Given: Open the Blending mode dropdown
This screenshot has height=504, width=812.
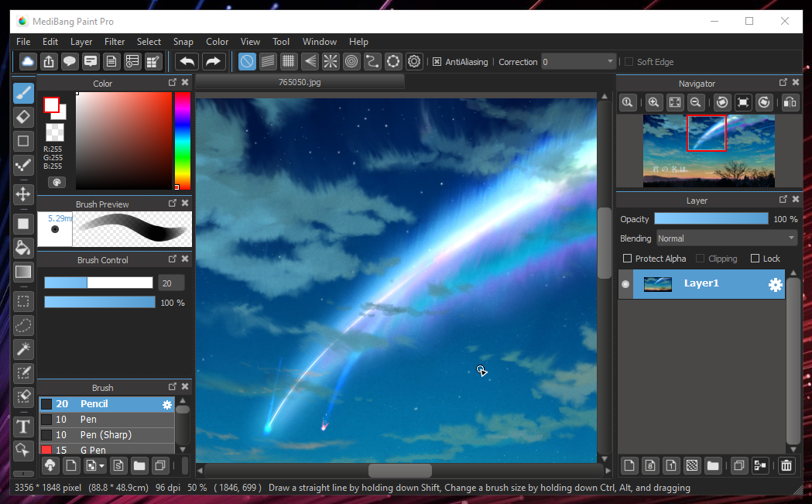Looking at the screenshot, I should tap(727, 238).
